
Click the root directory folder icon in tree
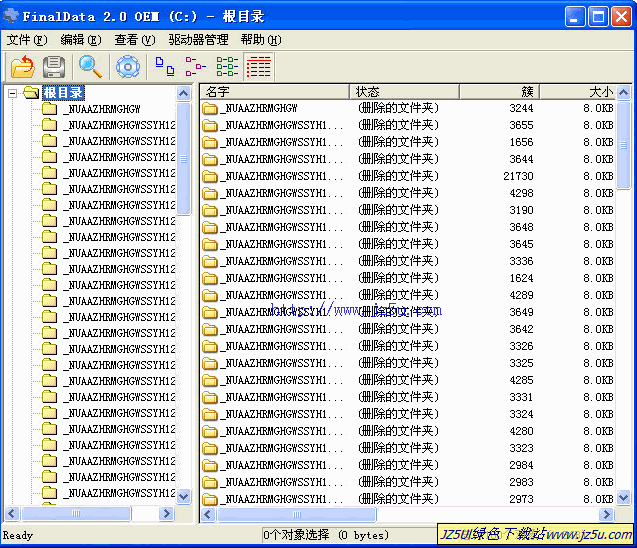(31, 93)
